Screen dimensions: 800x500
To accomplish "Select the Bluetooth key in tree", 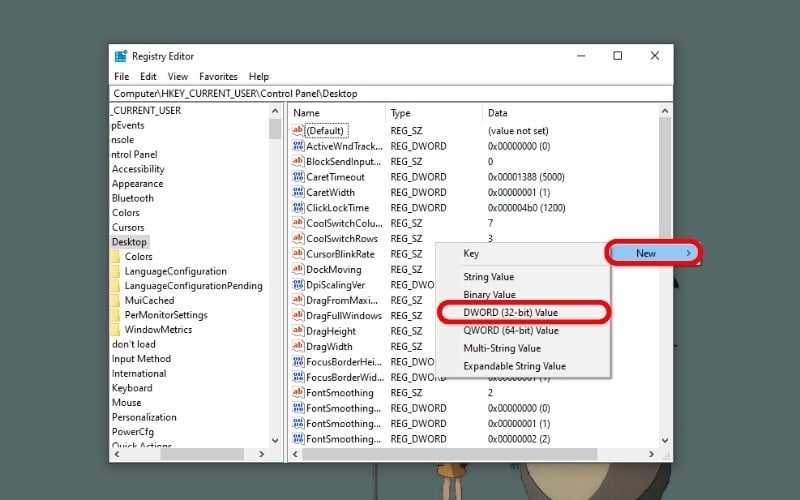I will (133, 198).
